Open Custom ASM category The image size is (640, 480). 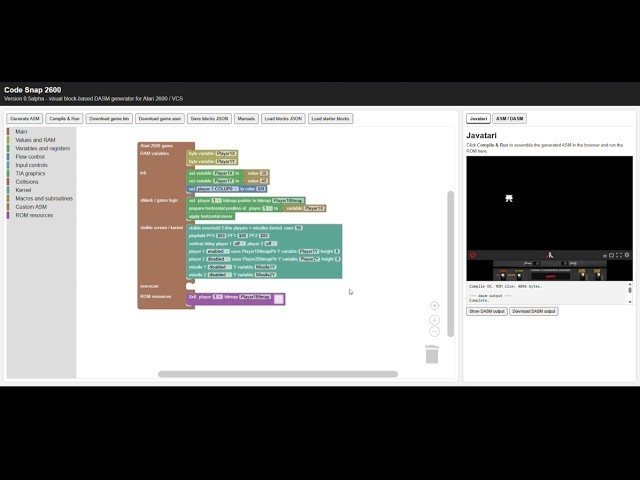pyautogui.click(x=31, y=207)
